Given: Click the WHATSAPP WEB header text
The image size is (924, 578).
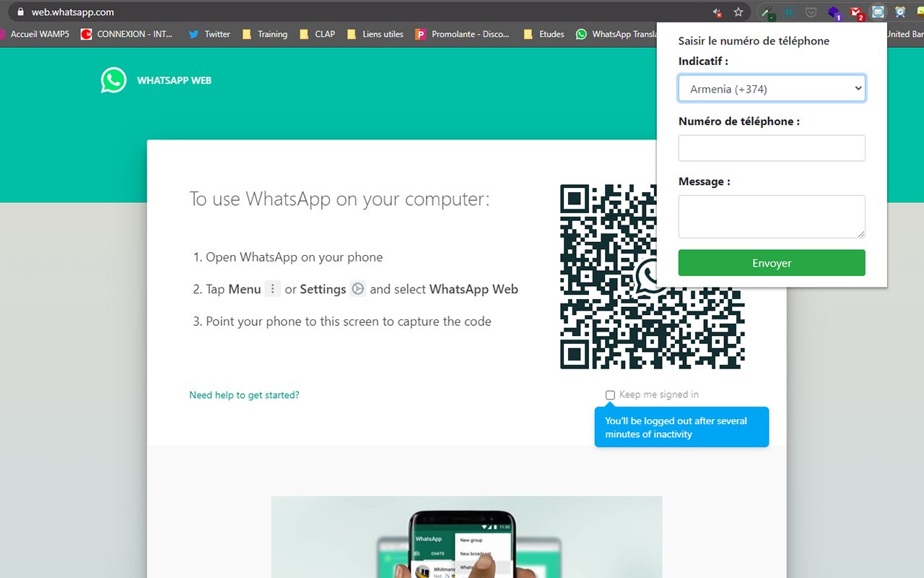Looking at the screenshot, I should click(174, 81).
